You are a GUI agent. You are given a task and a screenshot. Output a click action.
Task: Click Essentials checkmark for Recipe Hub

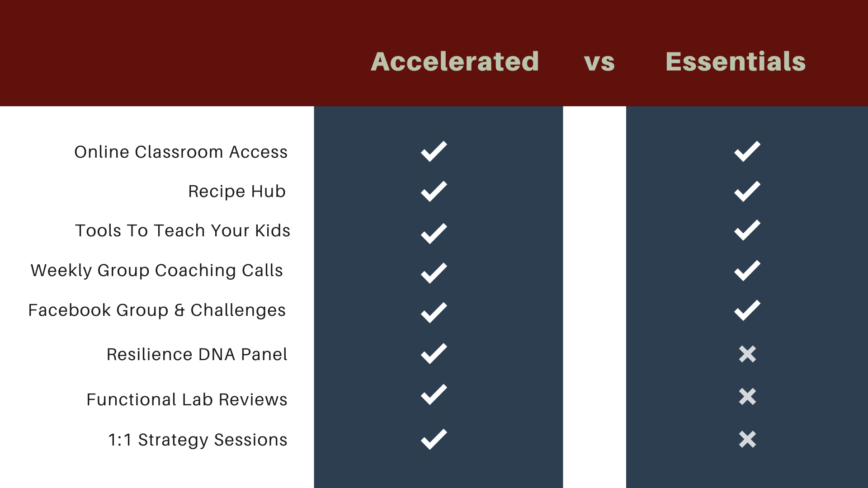coord(747,192)
